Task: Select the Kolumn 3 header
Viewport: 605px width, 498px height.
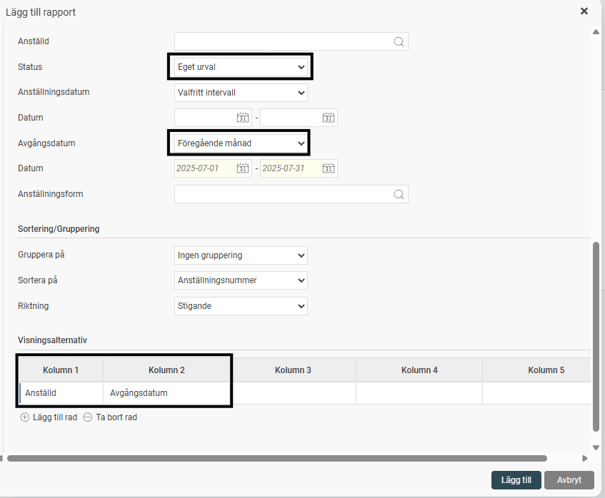Action: 293,370
